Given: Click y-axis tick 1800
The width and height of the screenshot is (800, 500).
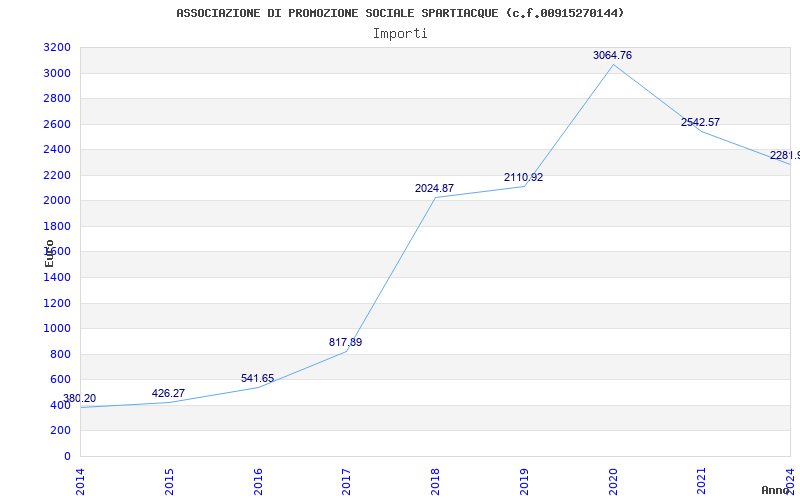Looking at the screenshot, I should (57, 226).
